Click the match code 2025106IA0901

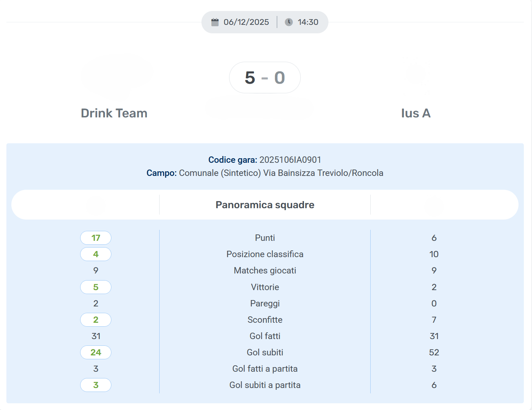tap(290, 160)
